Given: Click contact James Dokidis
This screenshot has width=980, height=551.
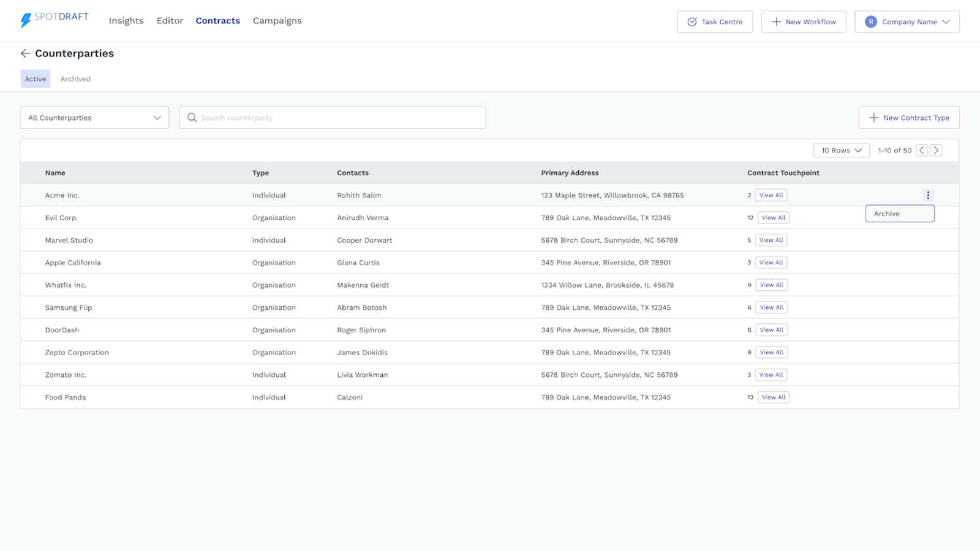Looking at the screenshot, I should click(x=362, y=352).
